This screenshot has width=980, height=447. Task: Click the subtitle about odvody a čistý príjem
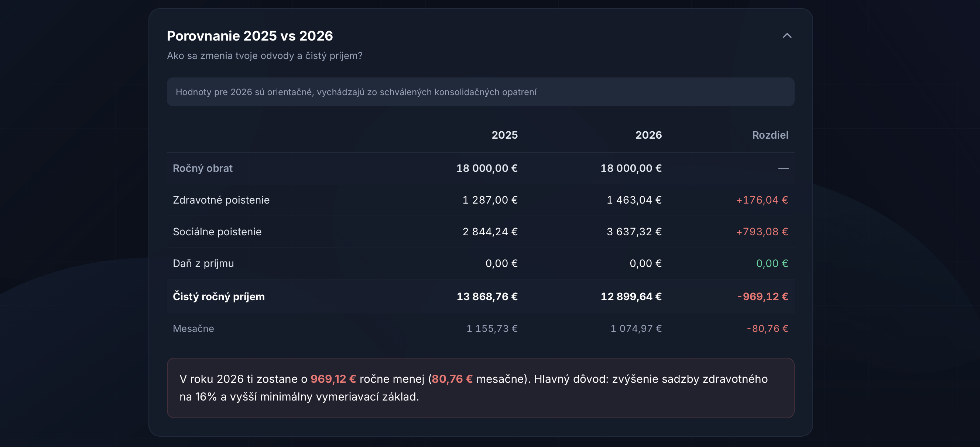[264, 56]
